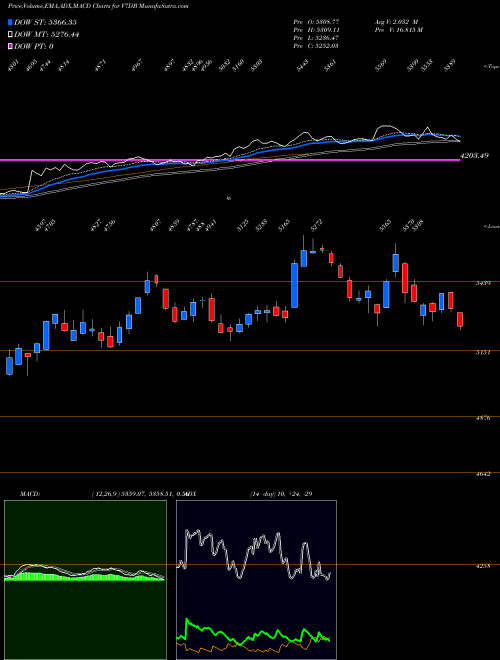Viewport: 500px width, 660px height.
Task: Click the blue DOW ST legend swatch
Action: (x=11, y=22)
